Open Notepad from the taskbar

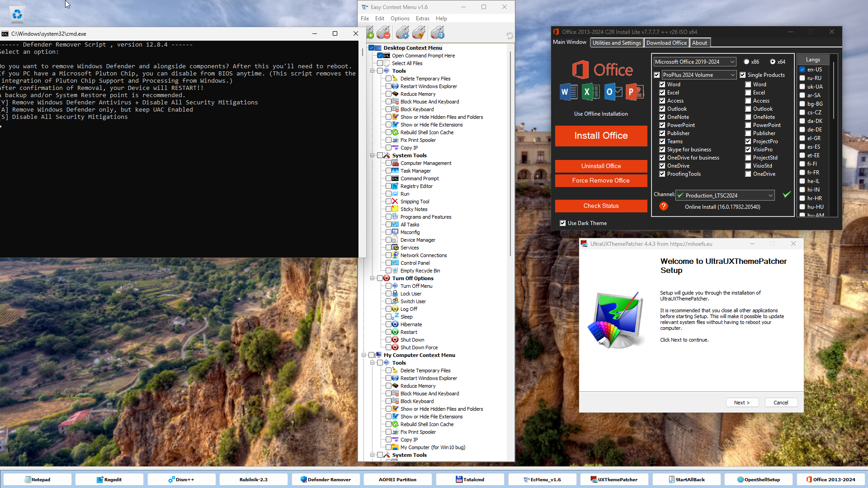click(38, 479)
